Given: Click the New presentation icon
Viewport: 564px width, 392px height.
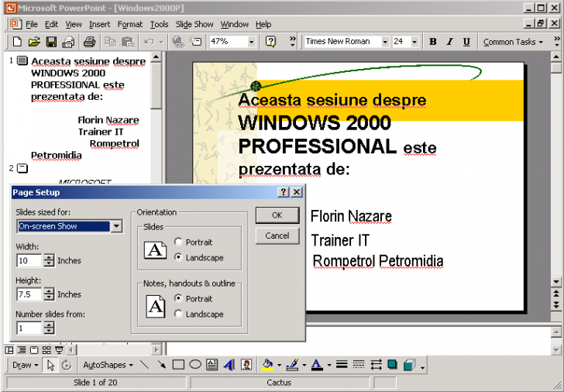Looking at the screenshot, I should [17, 42].
